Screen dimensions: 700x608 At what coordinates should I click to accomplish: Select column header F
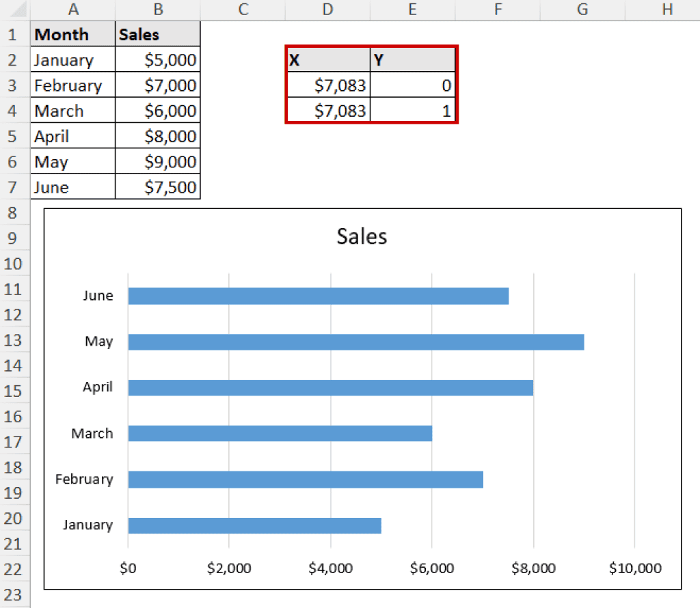(x=497, y=10)
